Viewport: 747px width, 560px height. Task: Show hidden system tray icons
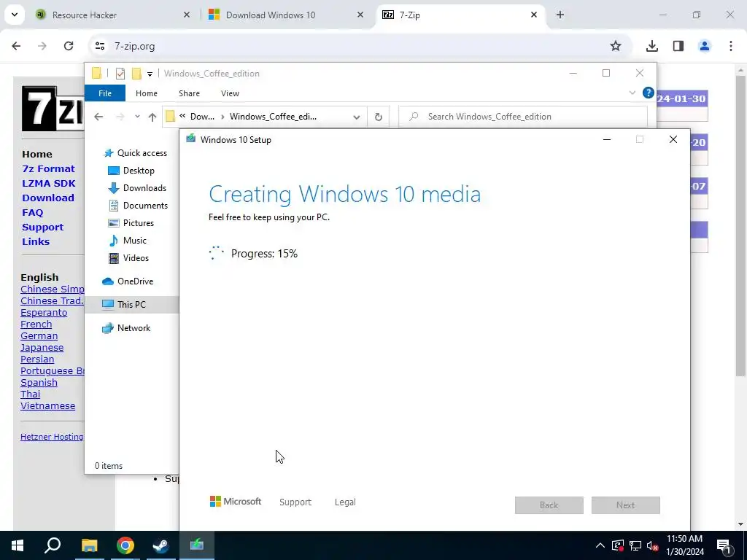pos(600,545)
